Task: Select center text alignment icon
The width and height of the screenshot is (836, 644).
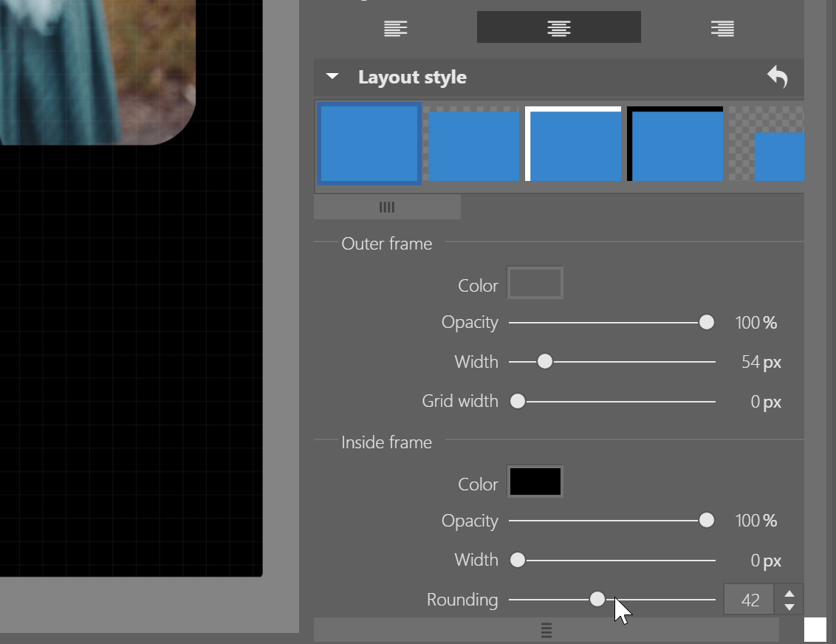Action: (558, 28)
